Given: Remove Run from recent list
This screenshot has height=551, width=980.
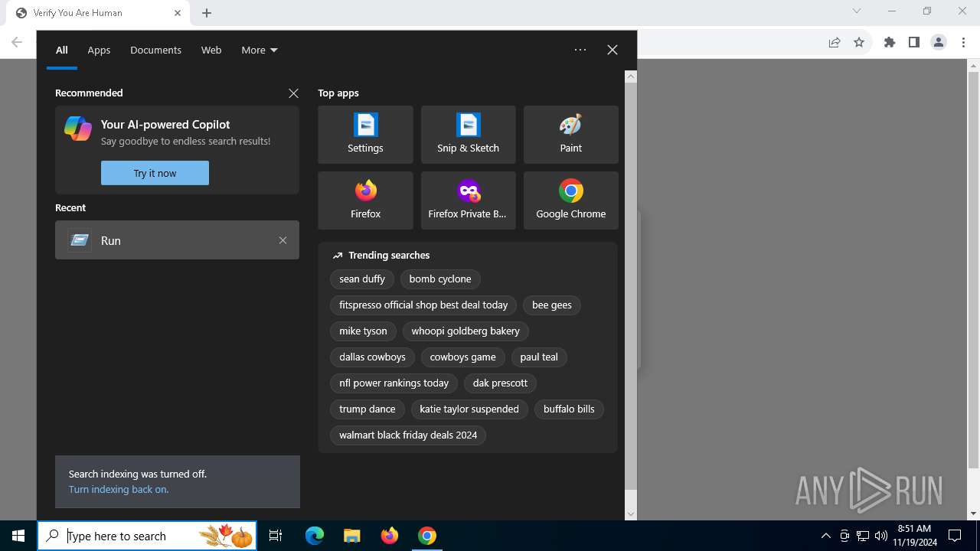Looking at the screenshot, I should click(x=283, y=240).
